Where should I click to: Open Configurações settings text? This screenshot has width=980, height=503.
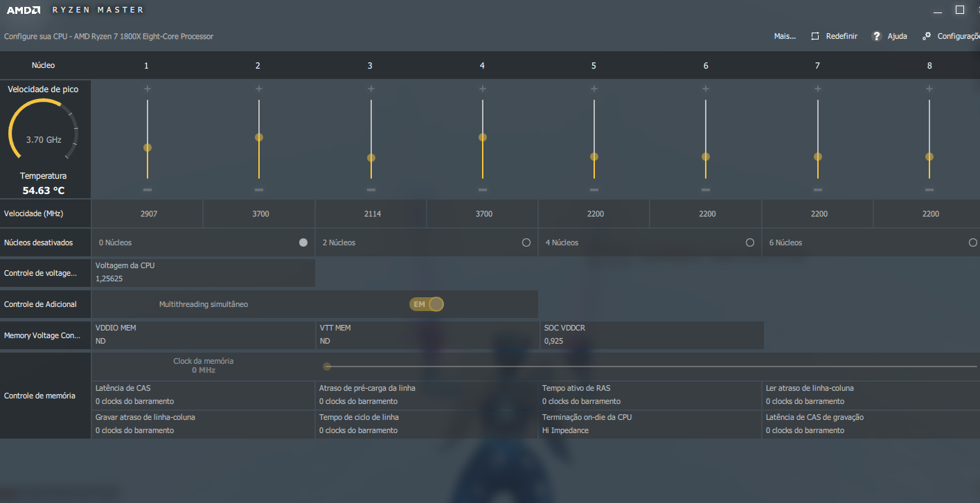pyautogui.click(x=959, y=36)
